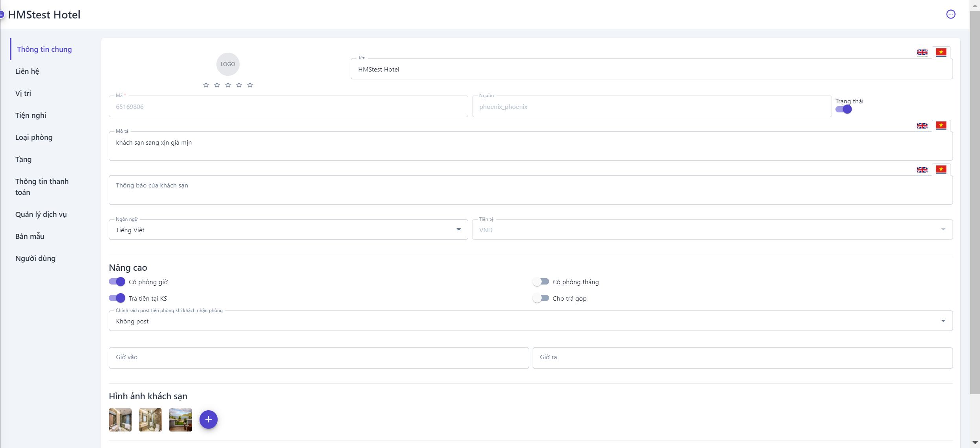Screen dimensions: 980x448
Task: Enable the Cho trả góp switch
Action: (541, 298)
